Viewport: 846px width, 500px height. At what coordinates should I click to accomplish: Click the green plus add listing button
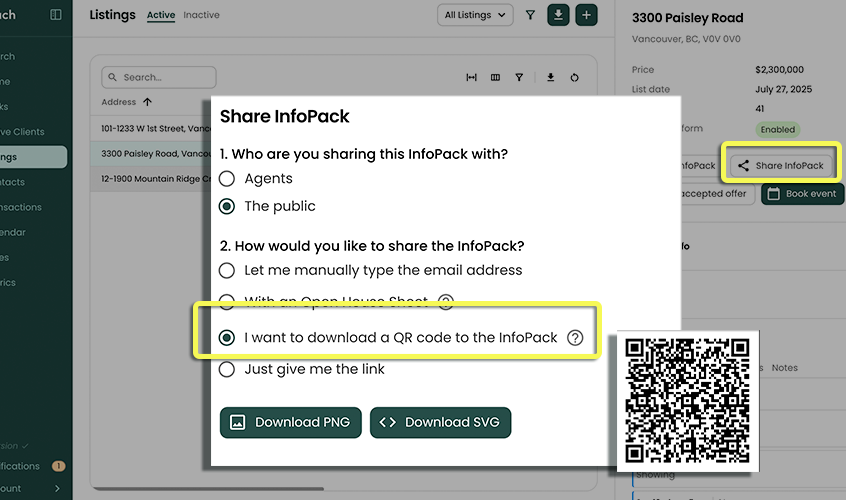tap(586, 15)
